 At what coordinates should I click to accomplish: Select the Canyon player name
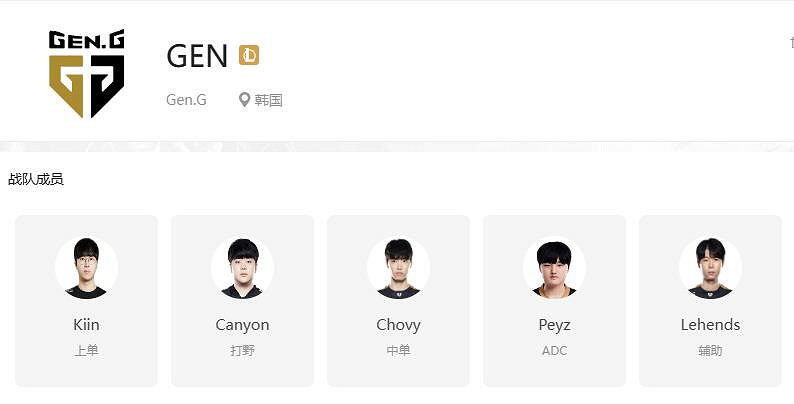tap(243, 325)
